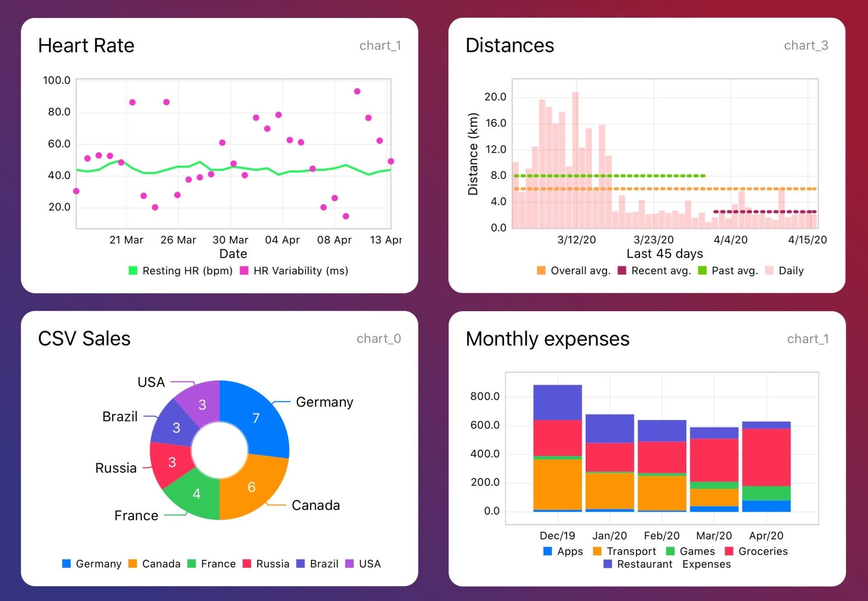The height and width of the screenshot is (601, 868).
Task: Click the France callout label beside donut
Action: tap(136, 516)
